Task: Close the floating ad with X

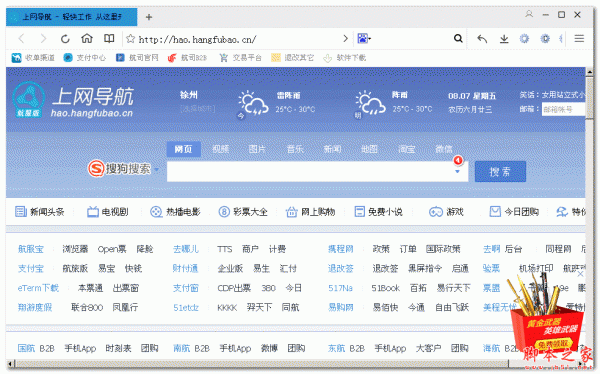Action: click(x=580, y=274)
